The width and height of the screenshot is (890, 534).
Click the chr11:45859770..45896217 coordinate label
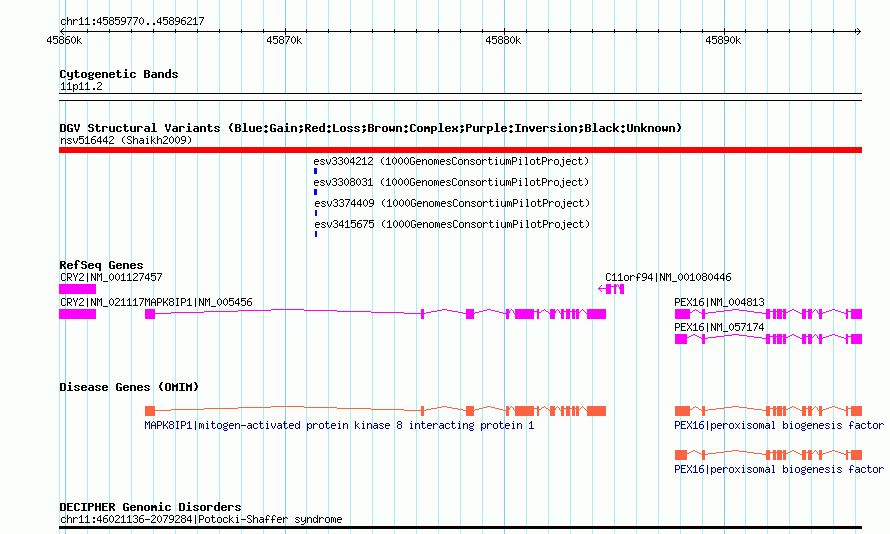point(132,22)
